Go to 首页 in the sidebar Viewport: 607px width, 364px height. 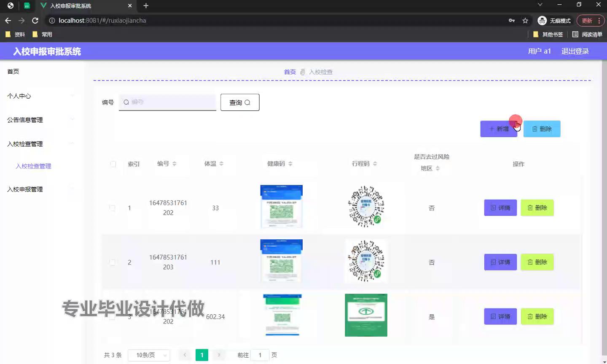(13, 72)
